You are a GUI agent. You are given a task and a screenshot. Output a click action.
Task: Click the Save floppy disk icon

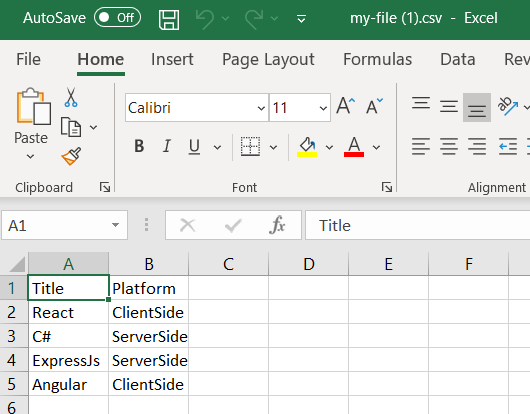[169, 19]
